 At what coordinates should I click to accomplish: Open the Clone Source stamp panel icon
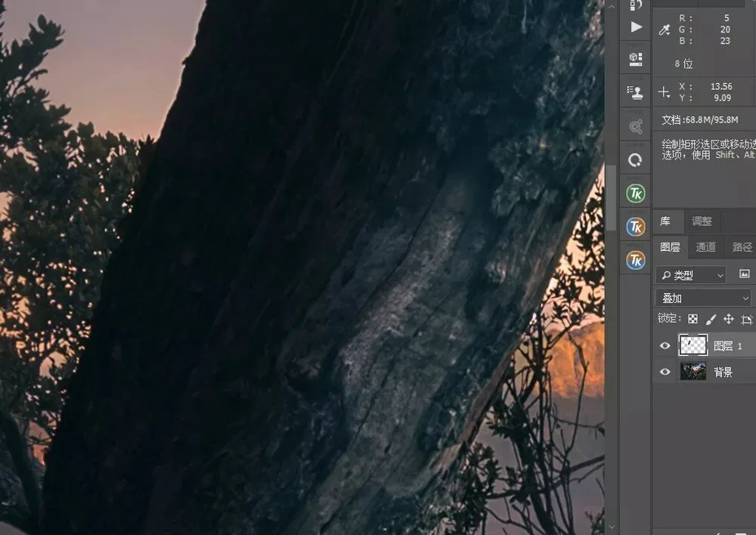(636, 91)
